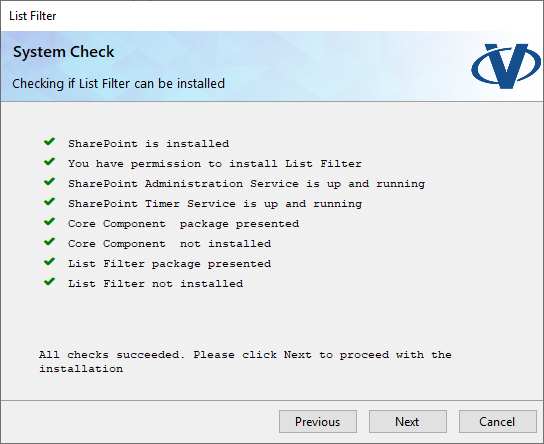The height and width of the screenshot is (444, 544).
Task: Click the System Check heading
Action: pyautogui.click(x=63, y=52)
